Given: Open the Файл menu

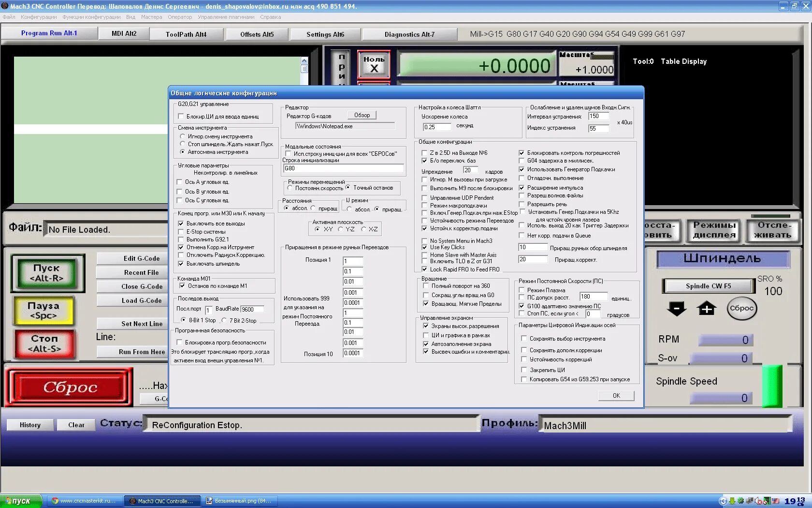Looking at the screenshot, I should 9,17.
